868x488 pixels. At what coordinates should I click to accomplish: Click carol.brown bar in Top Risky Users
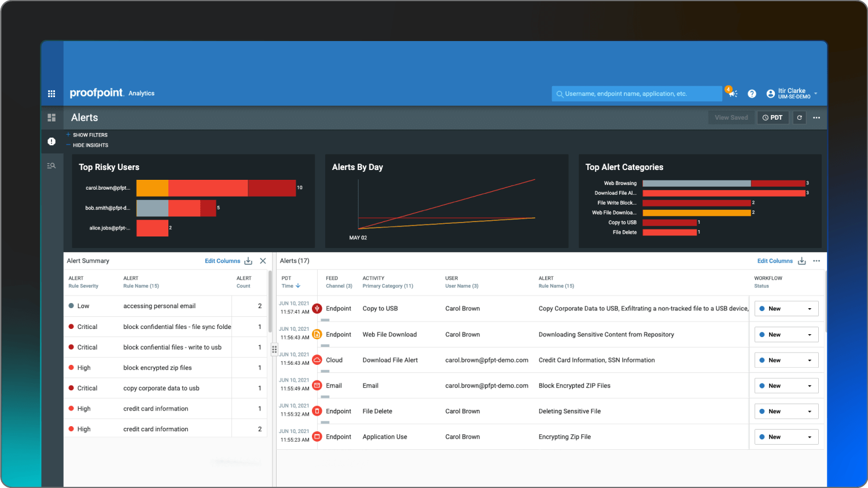pyautogui.click(x=216, y=188)
